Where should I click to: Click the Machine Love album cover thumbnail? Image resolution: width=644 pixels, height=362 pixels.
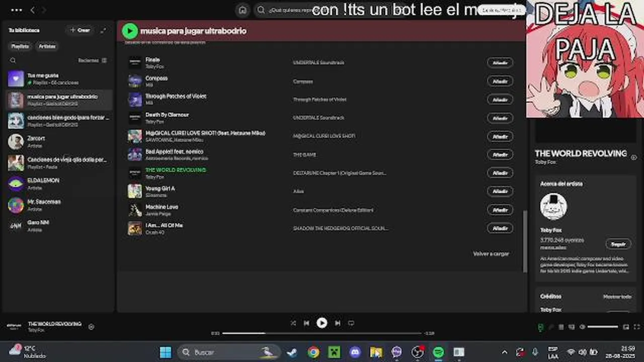click(x=135, y=210)
